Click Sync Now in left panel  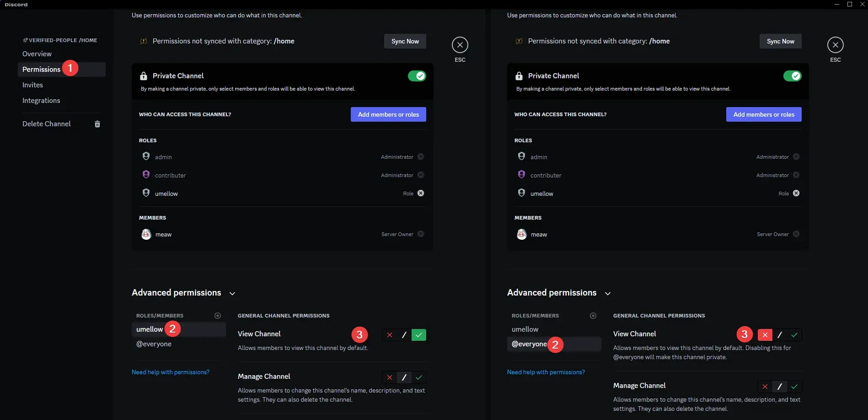tap(405, 41)
